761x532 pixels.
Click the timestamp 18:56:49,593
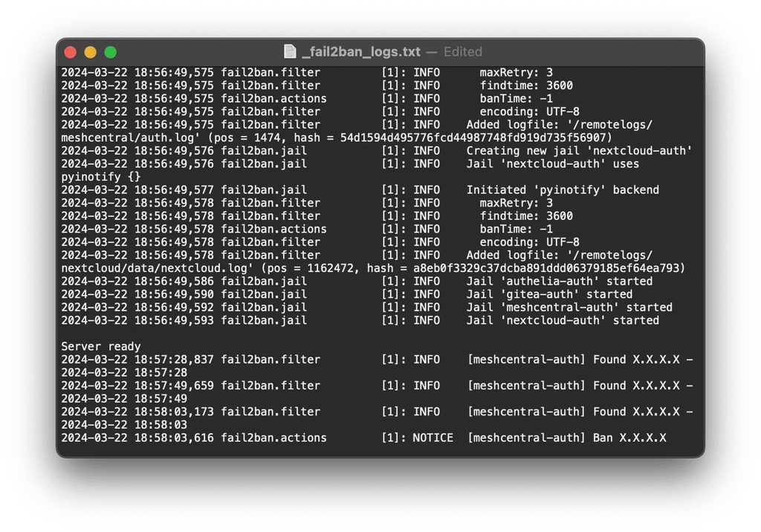point(174,320)
